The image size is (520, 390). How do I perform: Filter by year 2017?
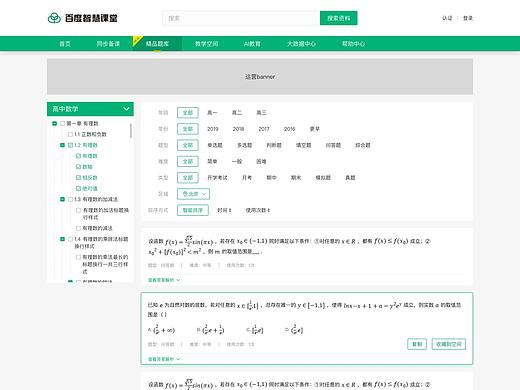(264, 129)
